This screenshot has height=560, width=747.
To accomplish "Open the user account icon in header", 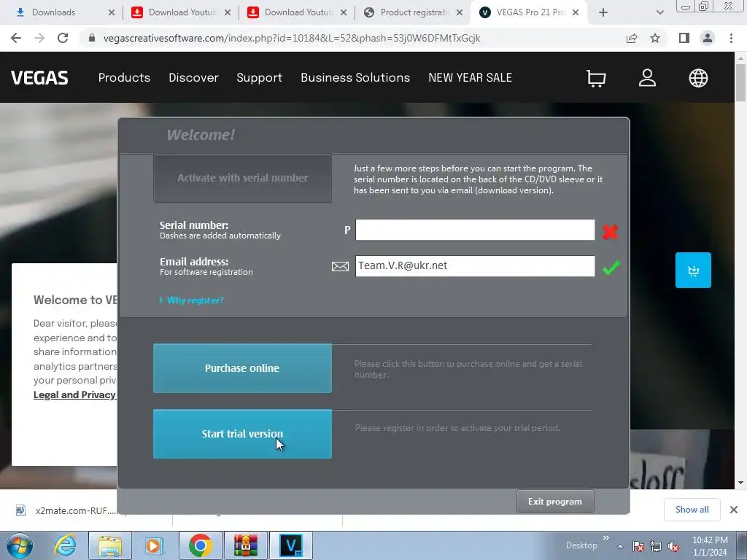I will coord(648,77).
